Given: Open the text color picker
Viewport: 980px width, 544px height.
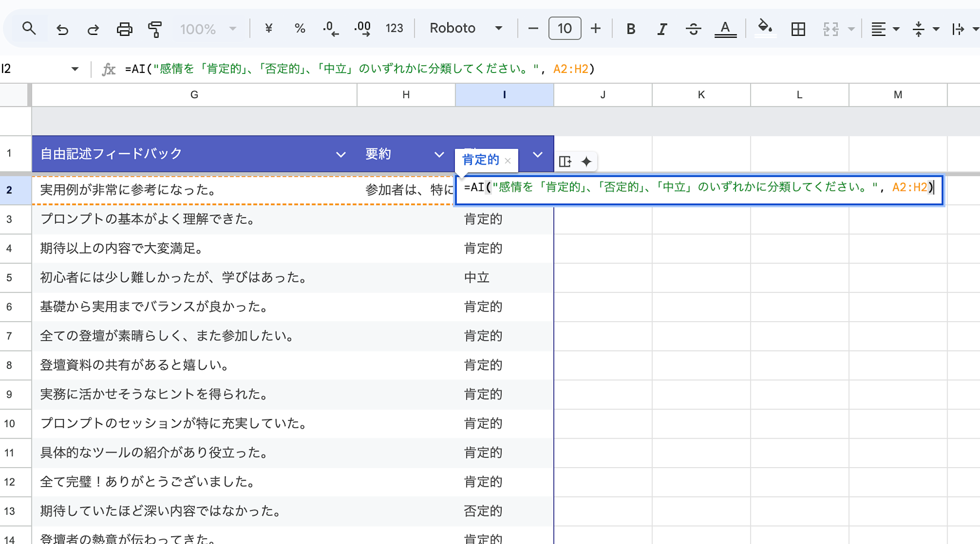Looking at the screenshot, I should point(725,28).
